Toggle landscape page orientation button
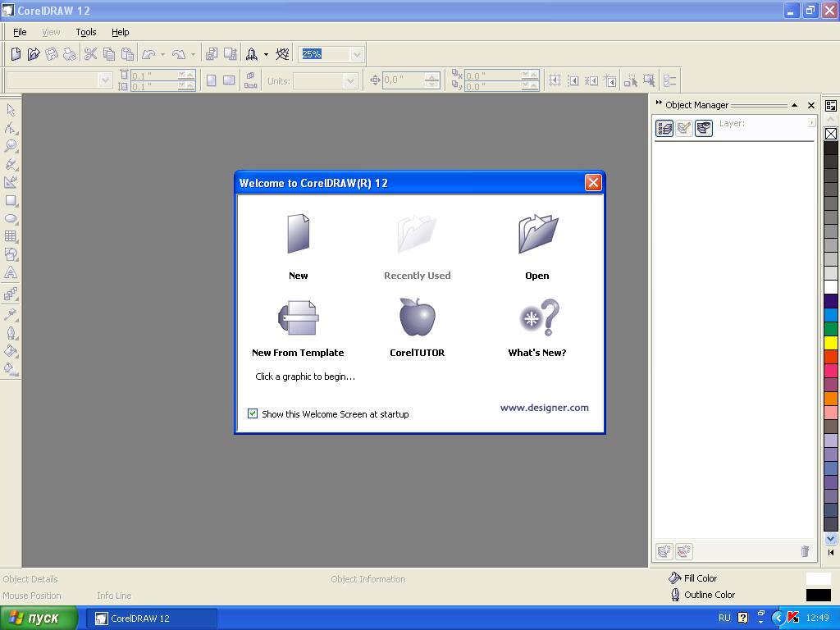 (x=230, y=80)
